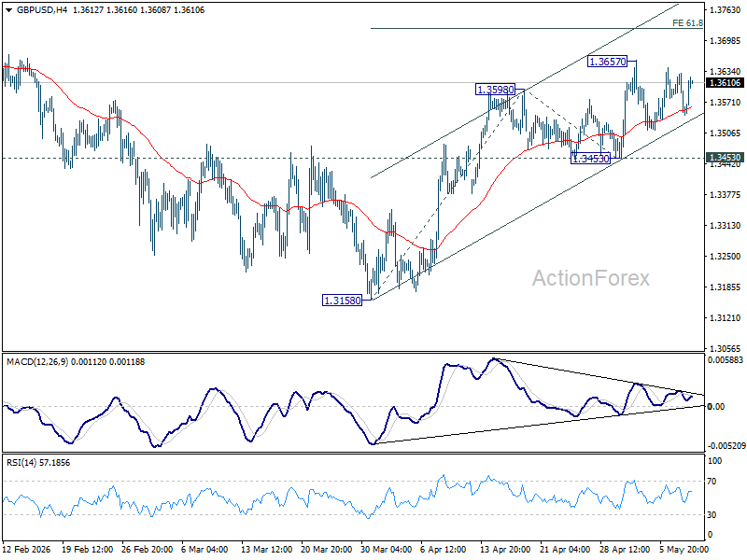Click the MACD scale value 0.005883
This screenshot has height=560, width=747.
pos(726,360)
